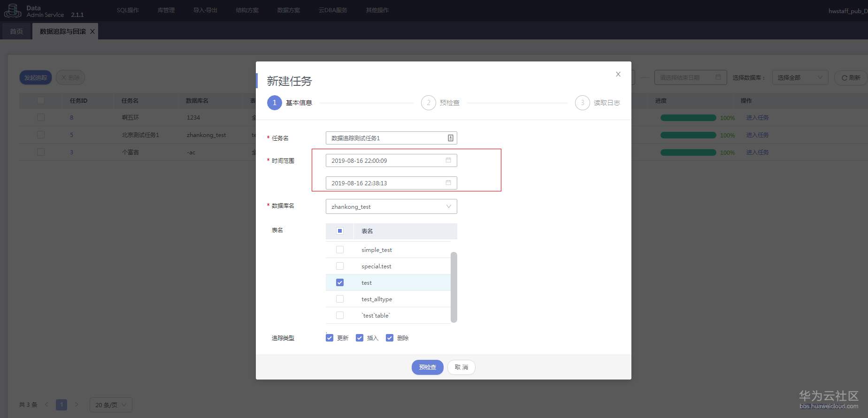The image size is (868, 418).
Task: Click the 发起追踪 button
Action: pos(36,77)
